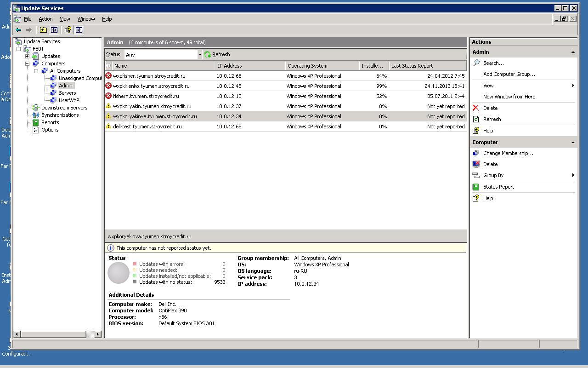Click the Help icon in the toolbar

(x=68, y=30)
